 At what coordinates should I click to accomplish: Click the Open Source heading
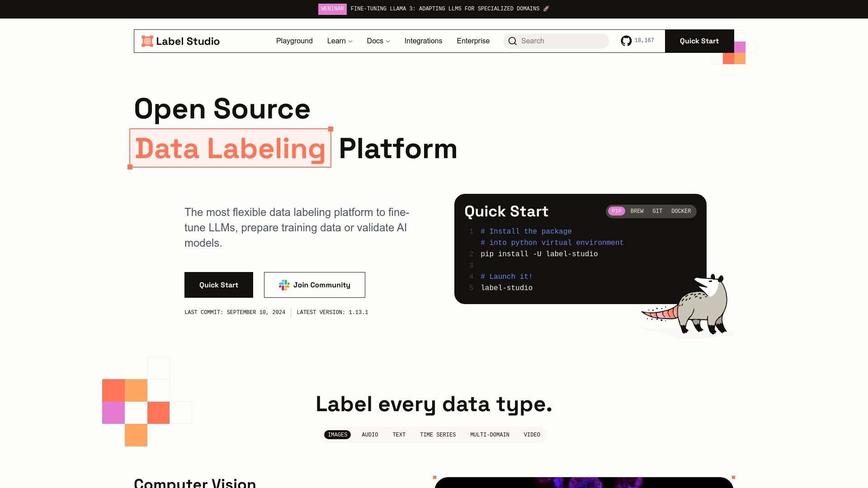(222, 109)
